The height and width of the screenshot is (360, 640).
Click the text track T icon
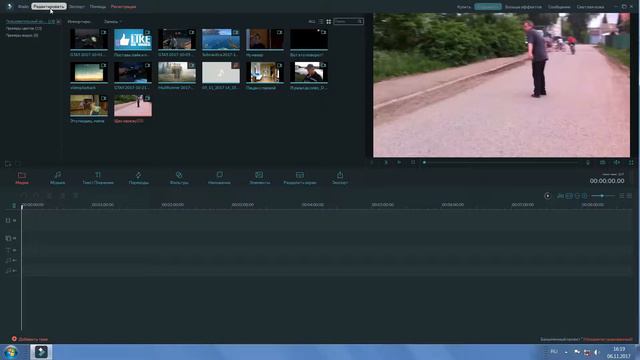(8, 250)
